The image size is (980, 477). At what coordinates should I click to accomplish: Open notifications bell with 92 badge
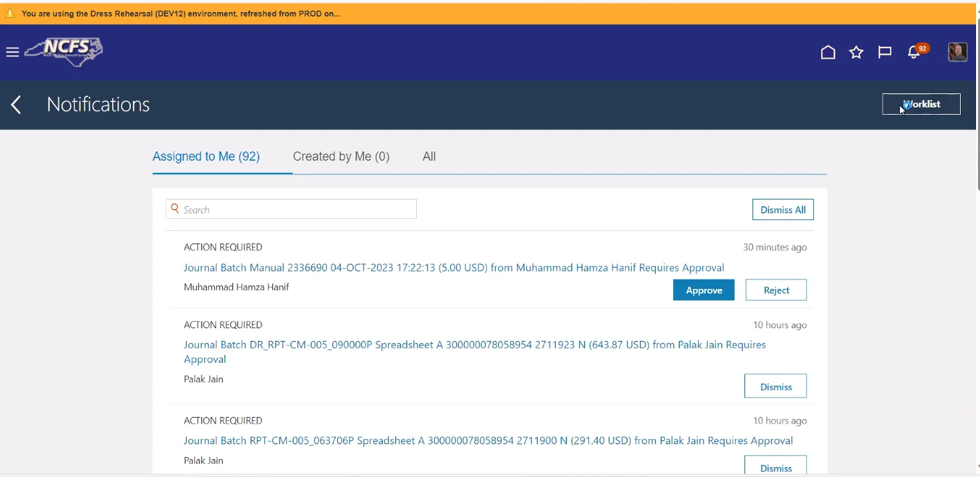pyautogui.click(x=917, y=51)
